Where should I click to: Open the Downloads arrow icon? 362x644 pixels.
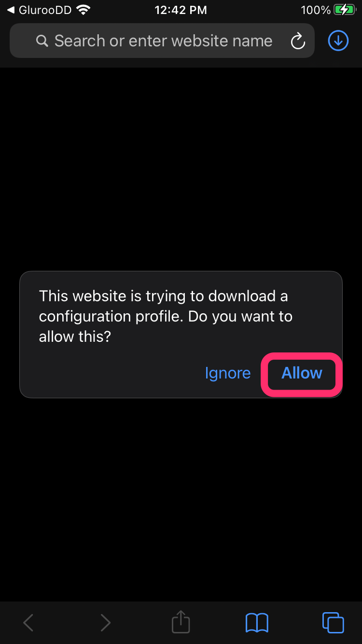pyautogui.click(x=338, y=41)
